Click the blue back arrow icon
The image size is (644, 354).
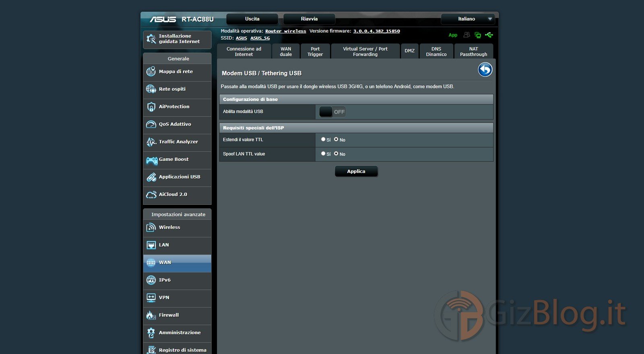pyautogui.click(x=485, y=70)
